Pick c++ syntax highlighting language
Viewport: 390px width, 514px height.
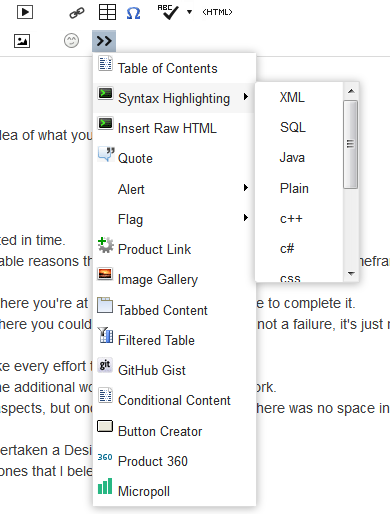tap(299, 219)
